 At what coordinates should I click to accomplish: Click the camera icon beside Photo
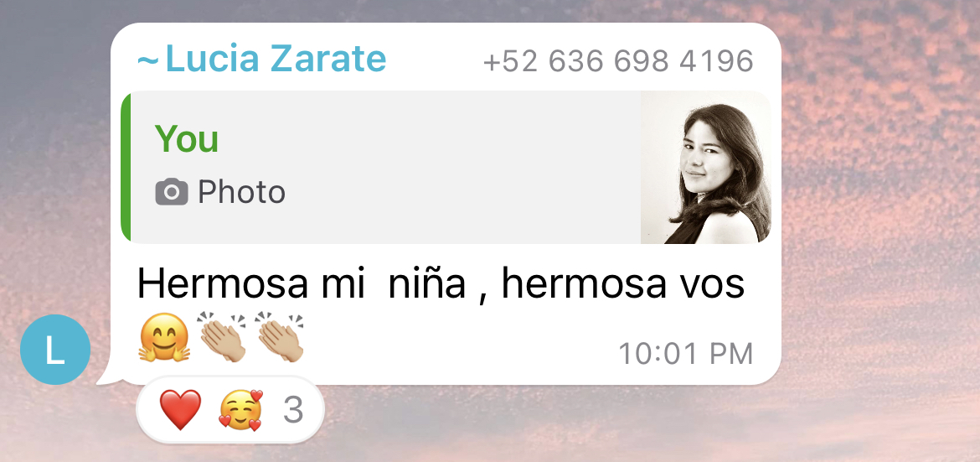point(171,191)
